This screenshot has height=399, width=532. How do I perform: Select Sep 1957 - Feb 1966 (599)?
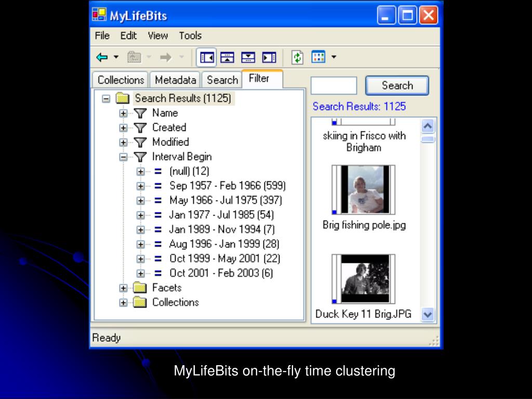coord(228,186)
